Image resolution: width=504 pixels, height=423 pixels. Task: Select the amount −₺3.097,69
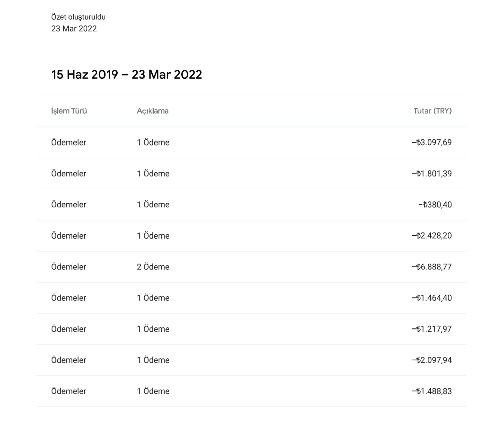pyautogui.click(x=432, y=142)
